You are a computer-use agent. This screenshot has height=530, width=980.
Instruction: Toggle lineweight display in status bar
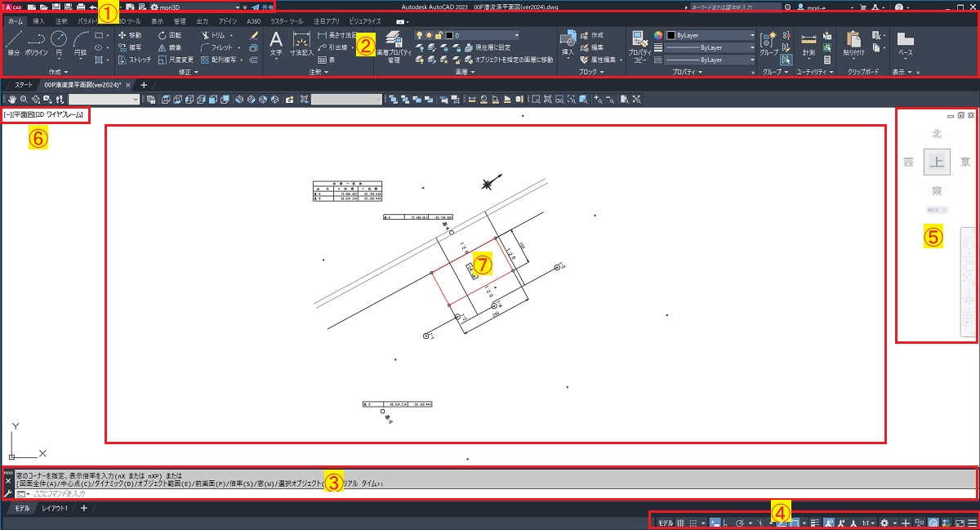815,523
